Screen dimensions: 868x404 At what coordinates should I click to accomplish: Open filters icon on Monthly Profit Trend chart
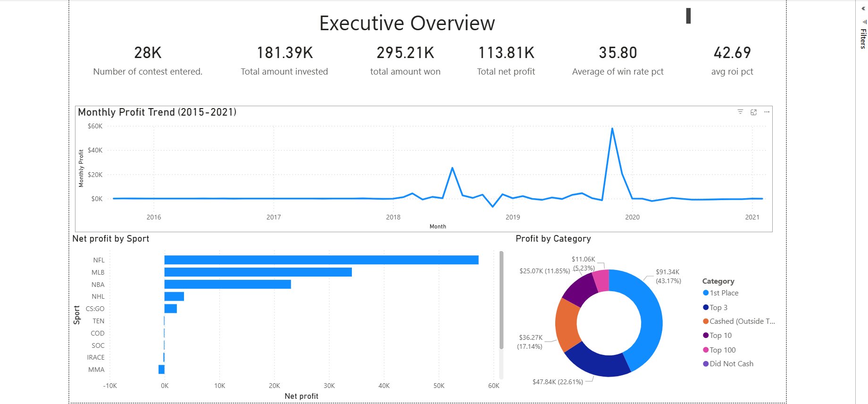740,112
